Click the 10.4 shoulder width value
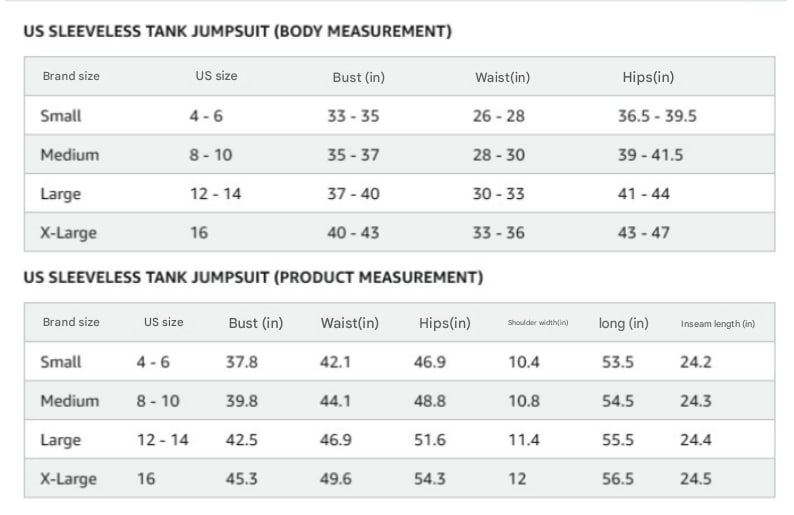Image resolution: width=794 pixels, height=515 pixels. 524,362
